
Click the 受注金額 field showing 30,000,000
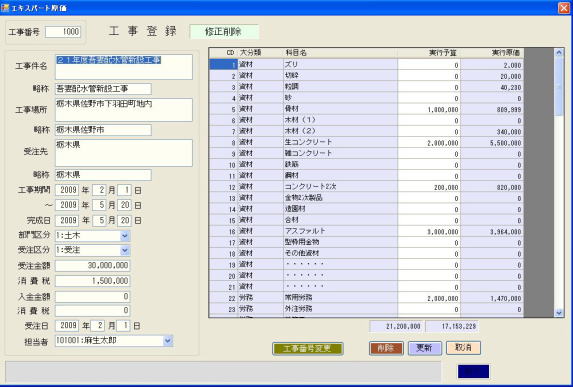click(x=92, y=265)
